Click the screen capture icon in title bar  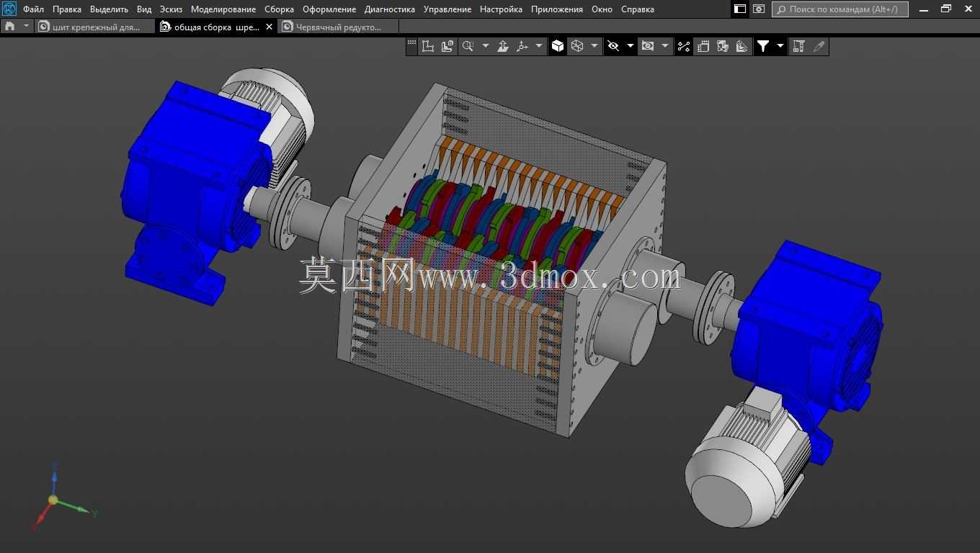(x=759, y=9)
